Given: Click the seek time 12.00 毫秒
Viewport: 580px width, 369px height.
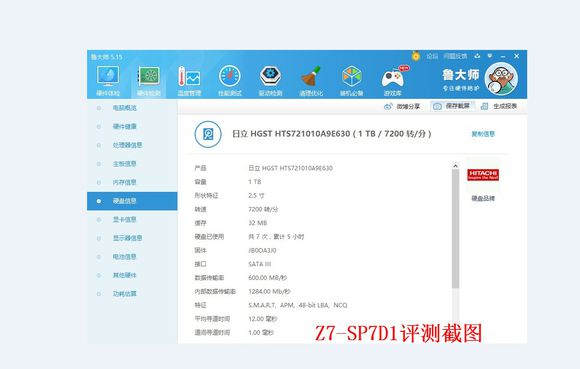Looking at the screenshot, I should click(263, 319).
